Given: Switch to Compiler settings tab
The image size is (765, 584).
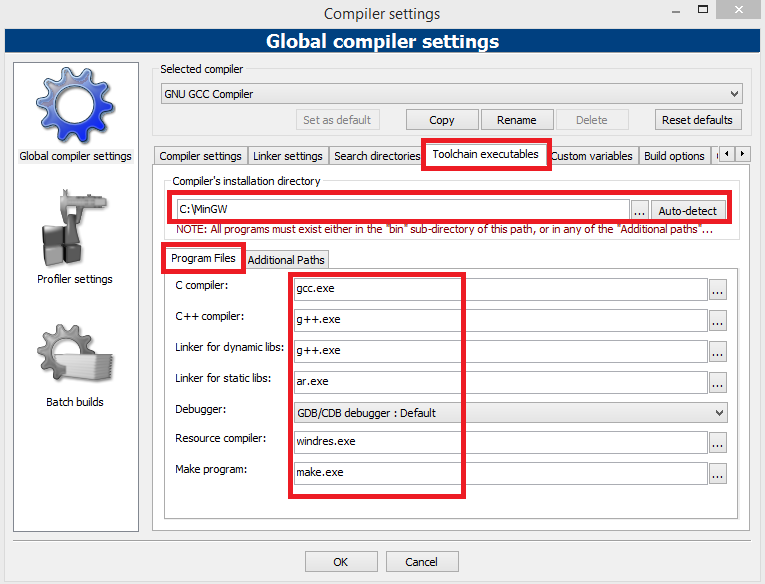Looking at the screenshot, I should click(201, 156).
